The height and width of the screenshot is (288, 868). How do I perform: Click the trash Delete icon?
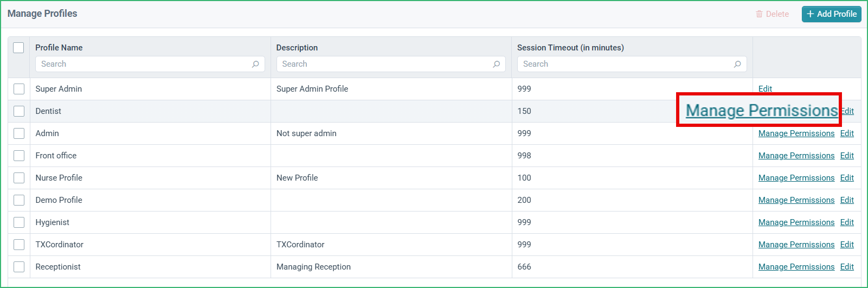pos(759,14)
